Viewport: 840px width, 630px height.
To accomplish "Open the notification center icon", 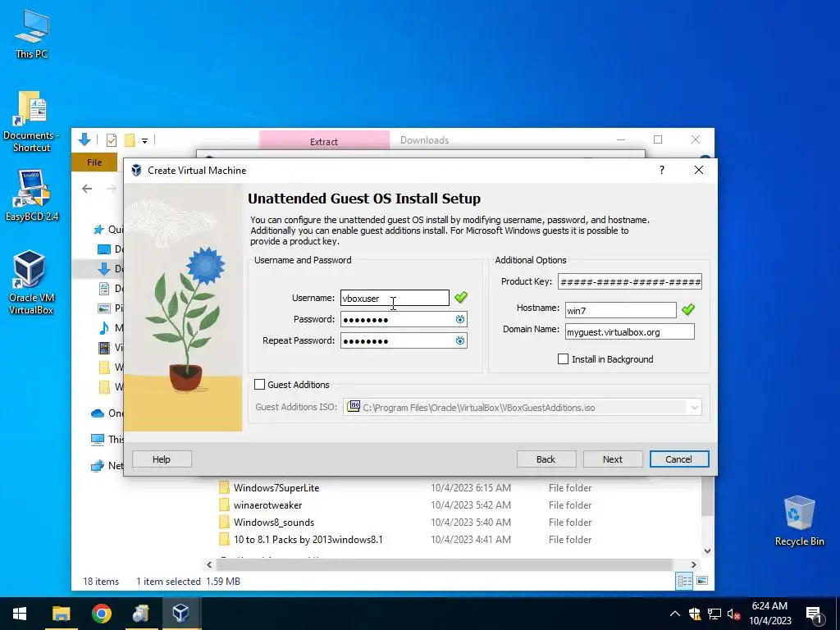I will [814, 614].
